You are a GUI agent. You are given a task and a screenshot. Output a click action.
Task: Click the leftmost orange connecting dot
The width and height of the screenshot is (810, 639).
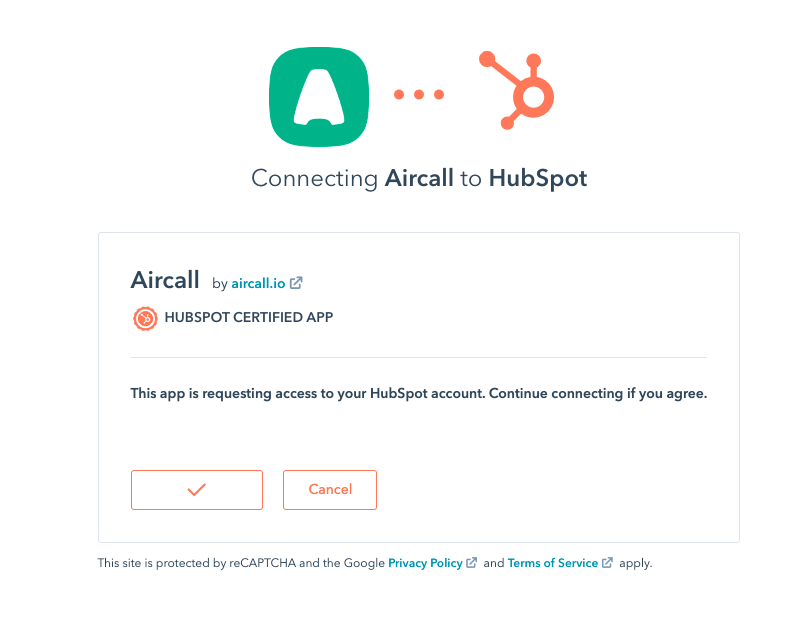click(x=399, y=94)
